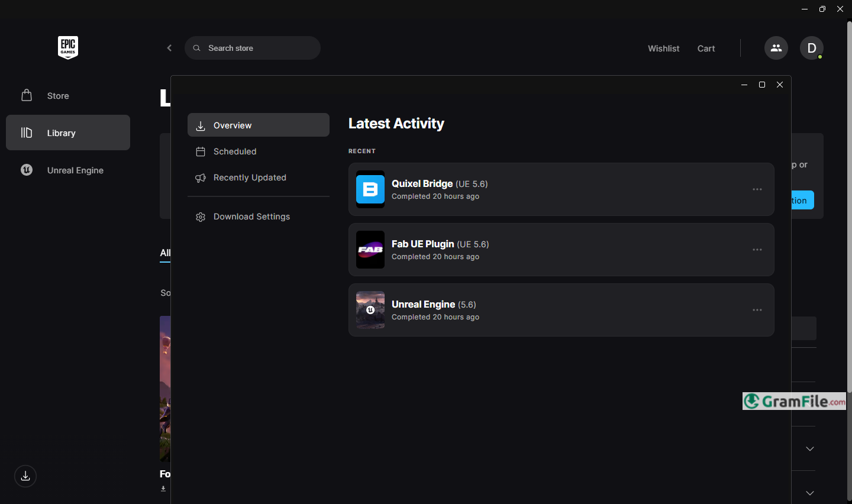
Task: Maximize the downloads popup window
Action: (762, 85)
